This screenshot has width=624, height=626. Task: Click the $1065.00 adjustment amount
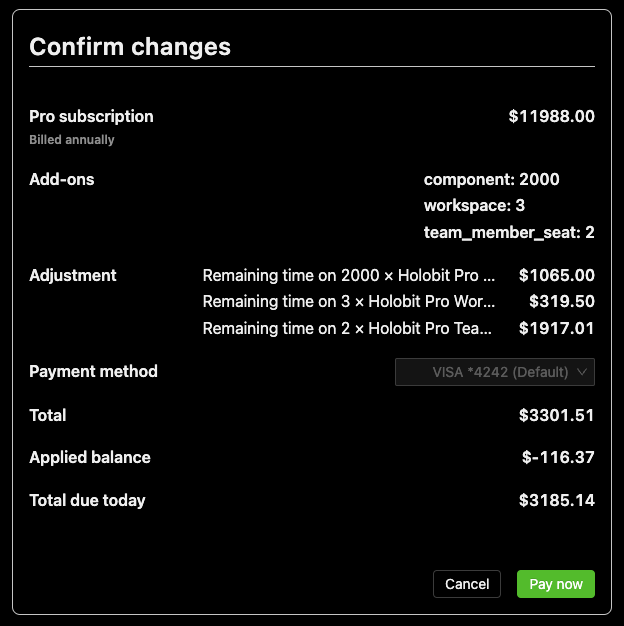tap(557, 275)
